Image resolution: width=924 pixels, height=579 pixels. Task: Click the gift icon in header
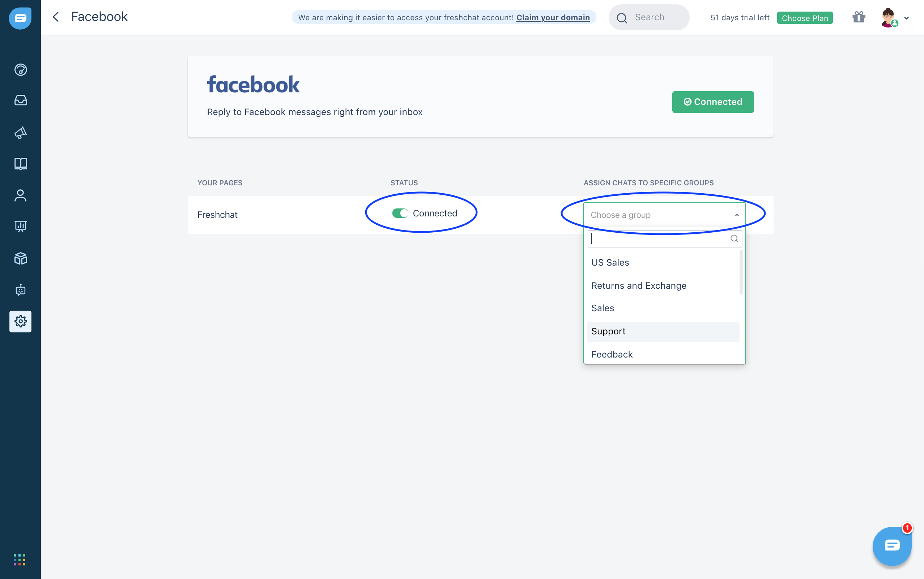tap(859, 17)
